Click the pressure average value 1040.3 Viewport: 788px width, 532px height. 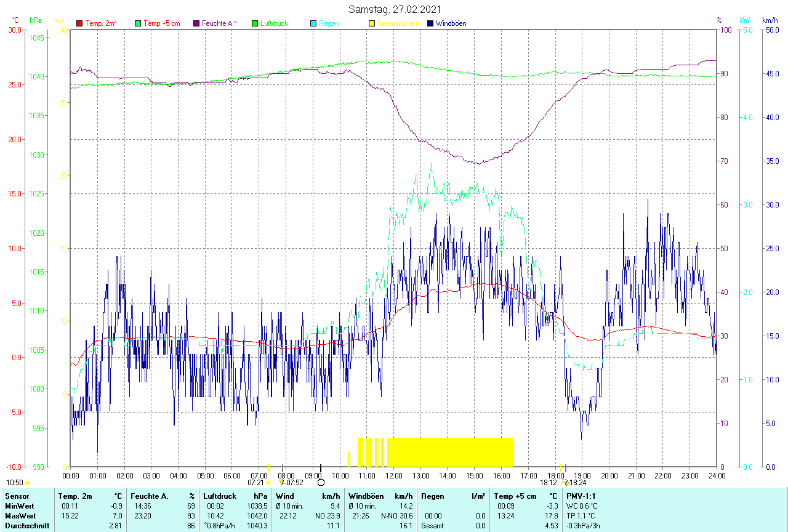256,526
